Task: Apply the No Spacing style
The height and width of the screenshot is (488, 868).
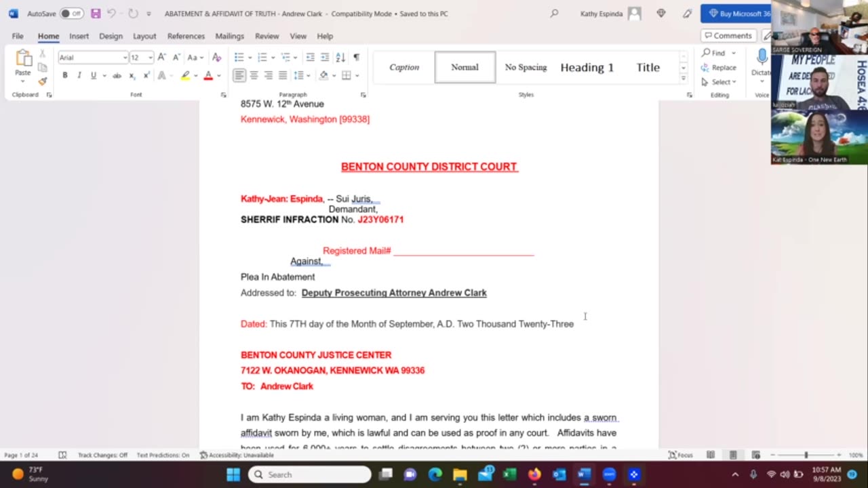Action: 526,67
